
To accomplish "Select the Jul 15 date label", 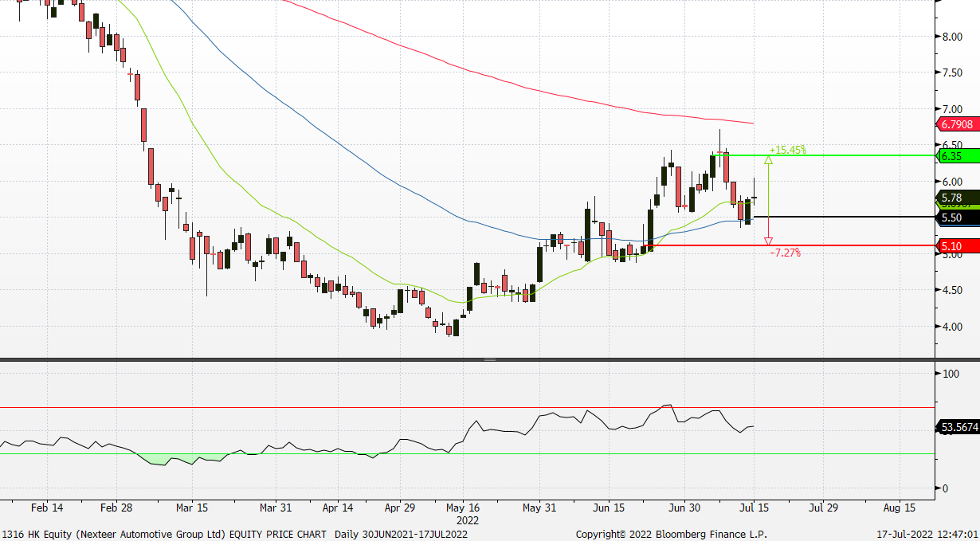I will 752,508.
